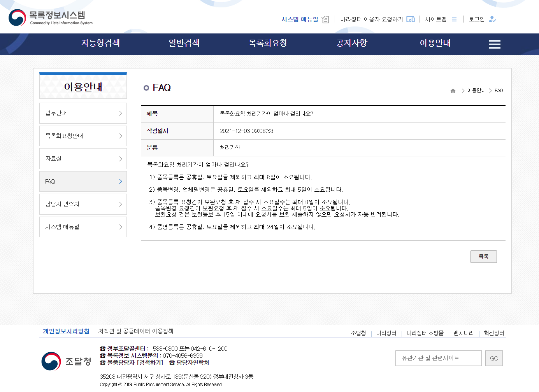Click the 조달청 footer logo
Screen dimensions: 539x392
point(66,361)
